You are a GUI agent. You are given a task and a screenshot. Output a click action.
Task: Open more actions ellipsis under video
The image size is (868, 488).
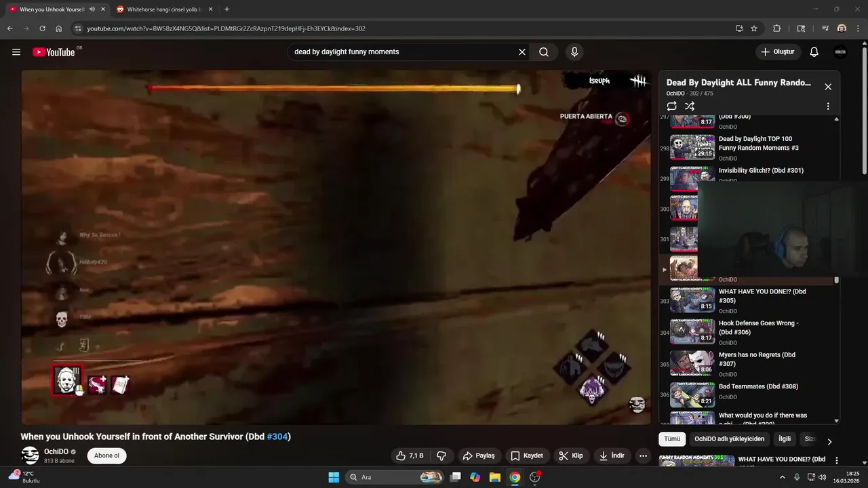tap(643, 455)
